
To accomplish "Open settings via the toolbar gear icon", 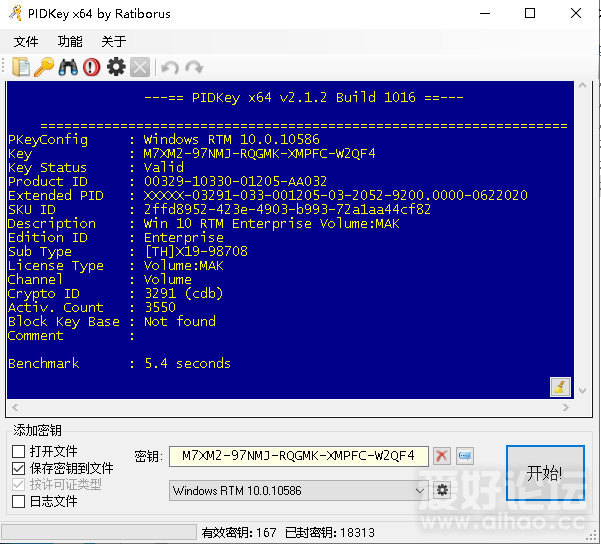I will [116, 67].
